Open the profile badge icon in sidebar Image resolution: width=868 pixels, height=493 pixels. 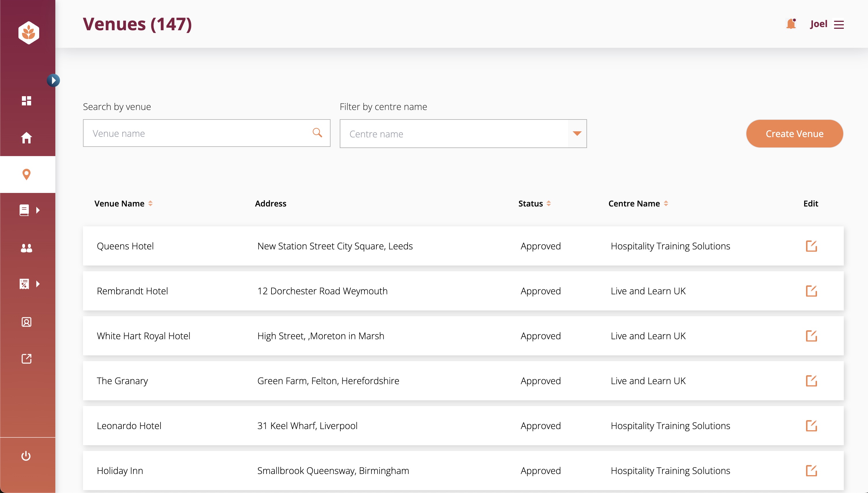pos(27,322)
